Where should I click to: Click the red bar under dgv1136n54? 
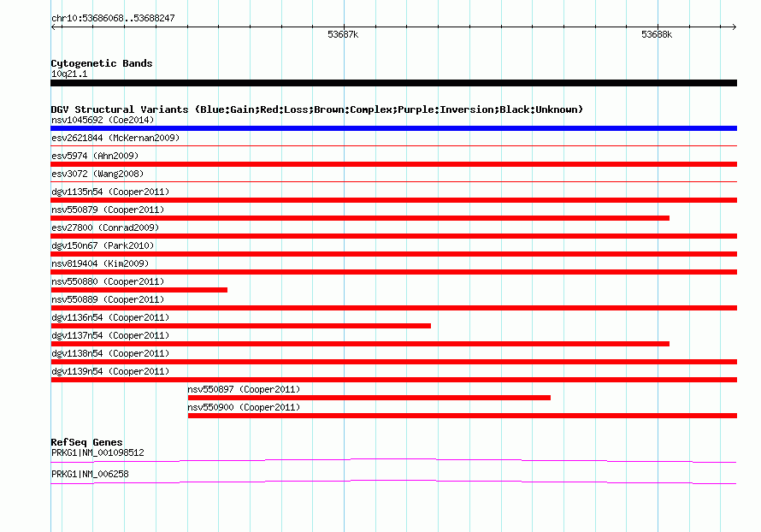click(241, 326)
